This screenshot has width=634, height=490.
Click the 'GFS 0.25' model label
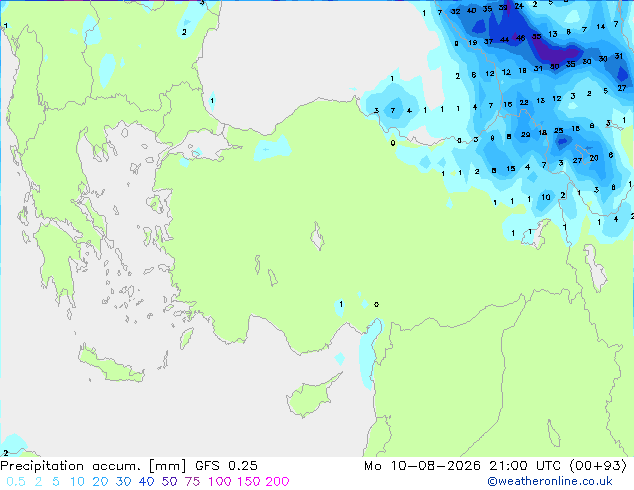coord(226,466)
